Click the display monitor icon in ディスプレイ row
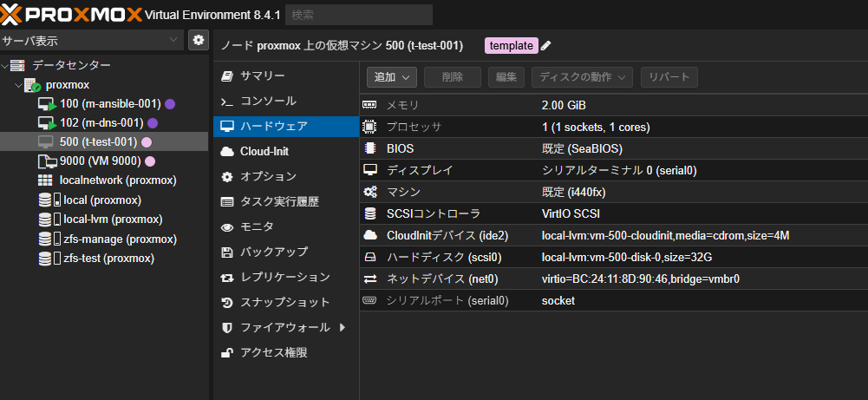The image size is (868, 400). (x=369, y=170)
